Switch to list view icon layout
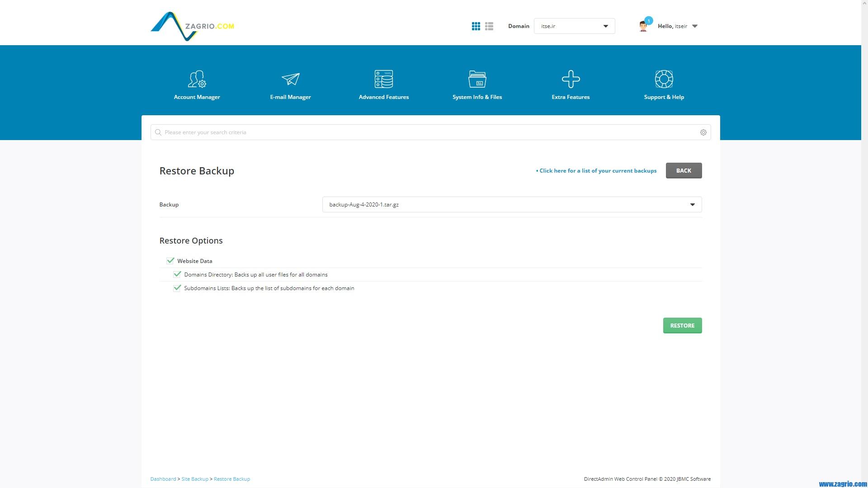The height and width of the screenshot is (488, 868). 489,26
